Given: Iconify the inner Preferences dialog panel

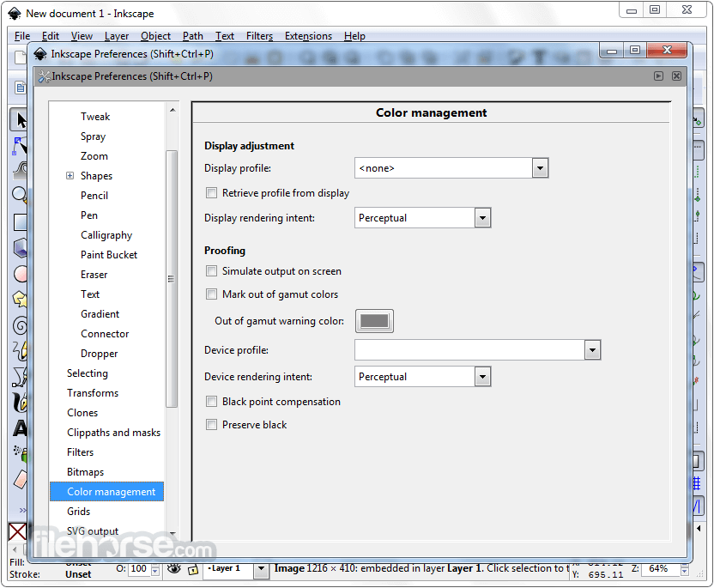Looking at the screenshot, I should [658, 76].
